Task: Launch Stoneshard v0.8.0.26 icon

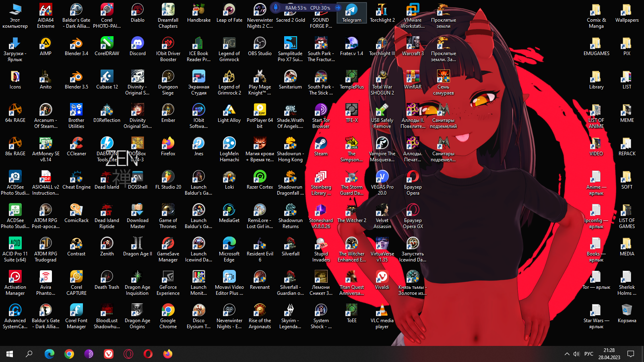Action: tap(321, 216)
